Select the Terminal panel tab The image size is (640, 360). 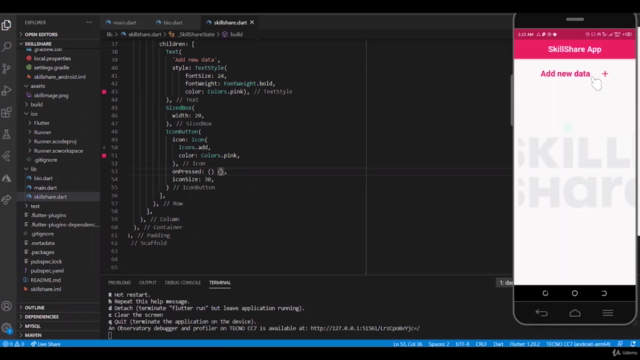[x=220, y=282]
